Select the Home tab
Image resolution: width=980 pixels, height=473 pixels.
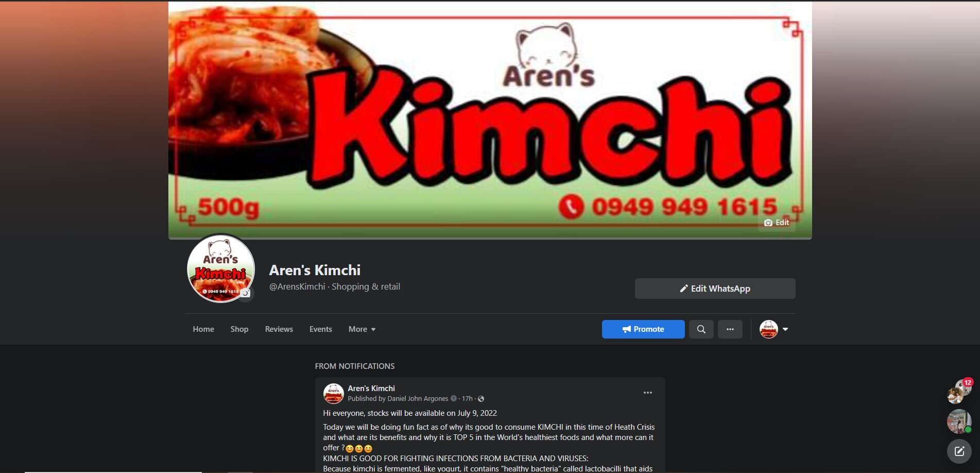pyautogui.click(x=203, y=329)
